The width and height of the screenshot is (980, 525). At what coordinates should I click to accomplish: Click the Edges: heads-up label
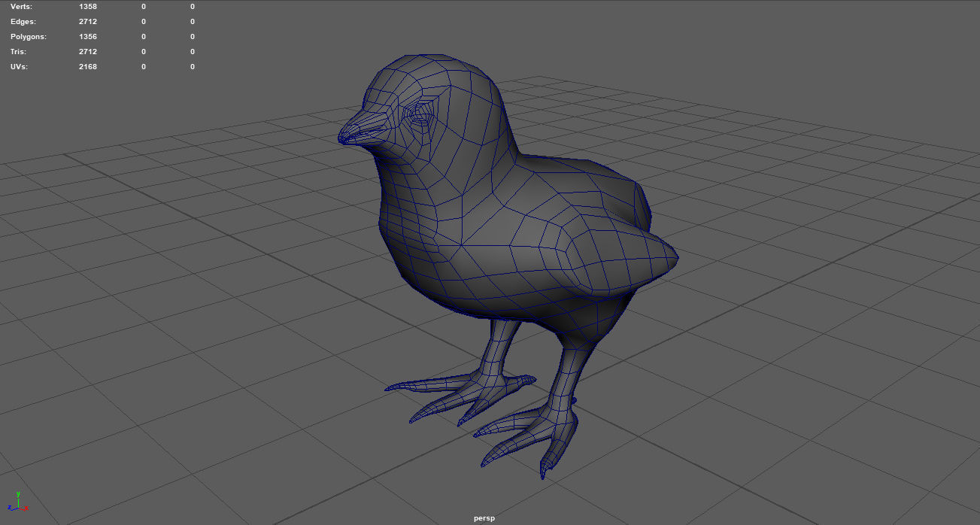(x=23, y=21)
